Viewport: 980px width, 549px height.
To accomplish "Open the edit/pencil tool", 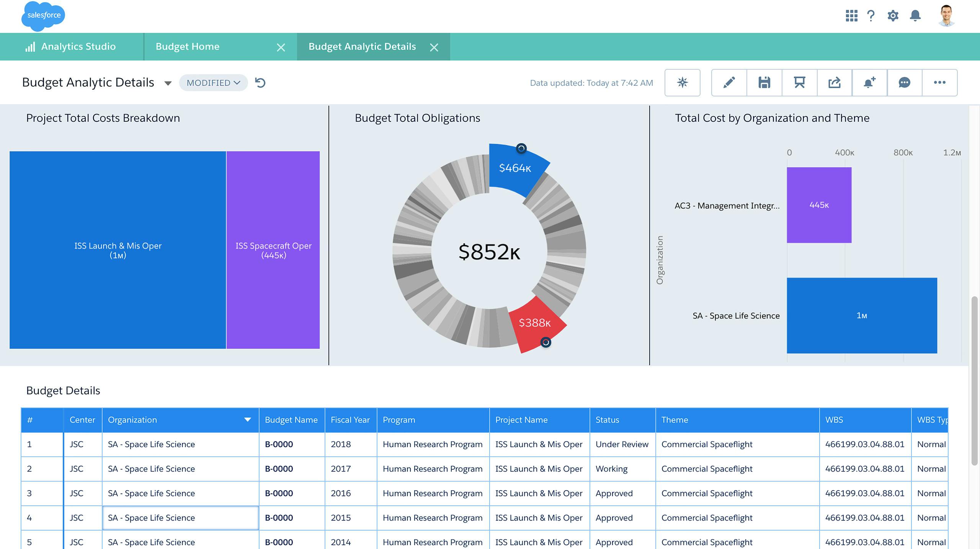I will coord(728,82).
